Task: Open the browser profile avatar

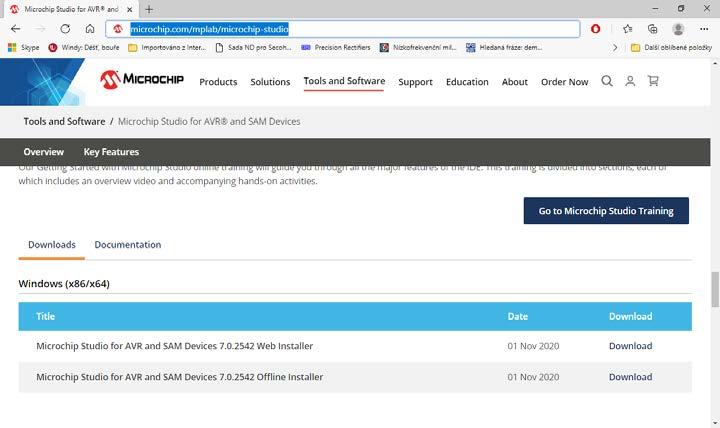Action: [x=678, y=29]
